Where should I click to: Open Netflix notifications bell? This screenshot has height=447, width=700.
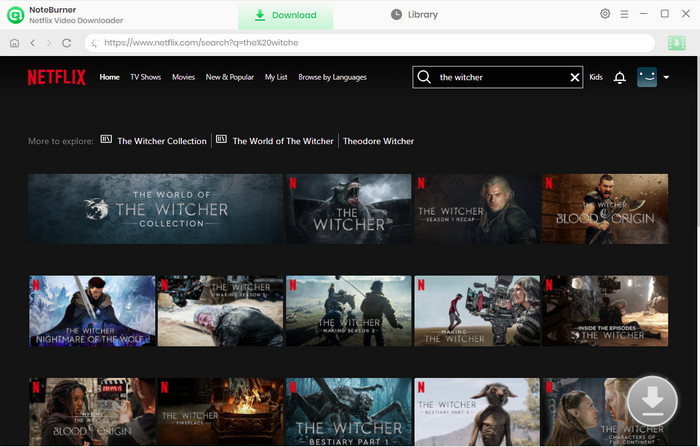pyautogui.click(x=620, y=78)
